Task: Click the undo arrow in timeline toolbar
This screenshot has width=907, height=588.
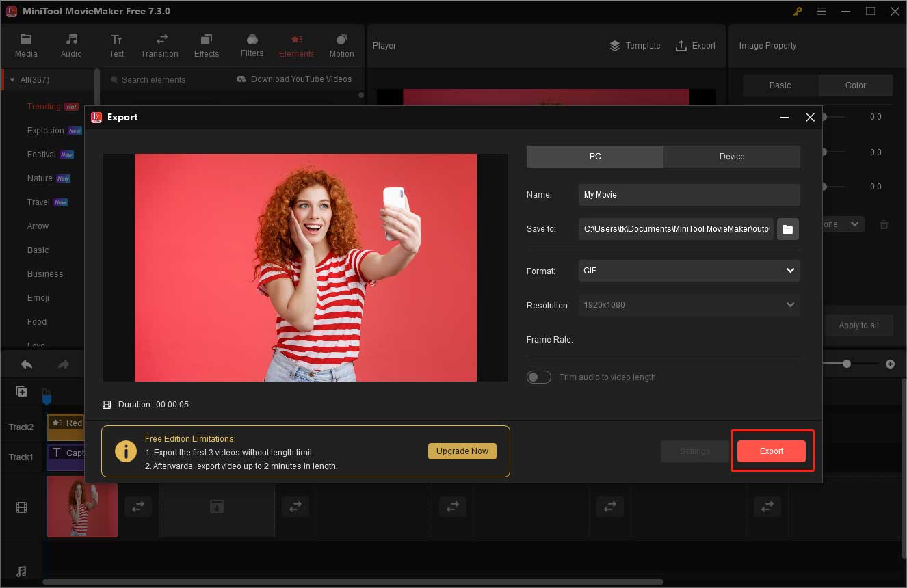Action: pos(27,364)
